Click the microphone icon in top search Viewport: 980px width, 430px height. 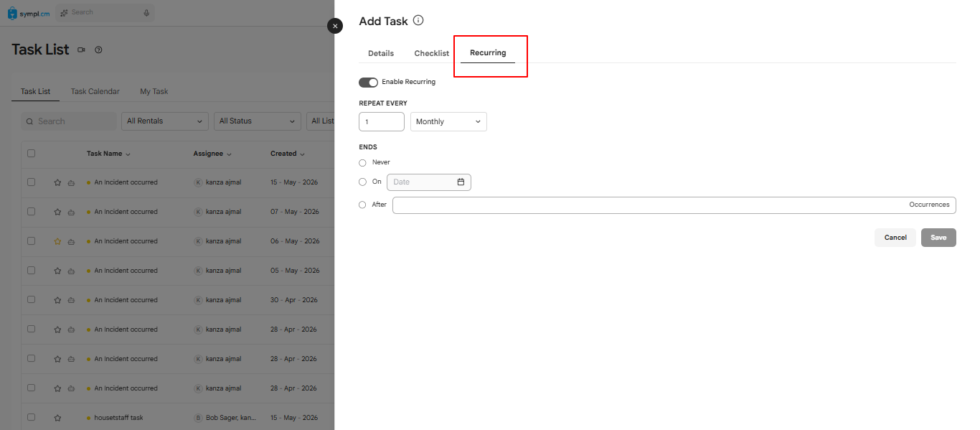click(146, 13)
